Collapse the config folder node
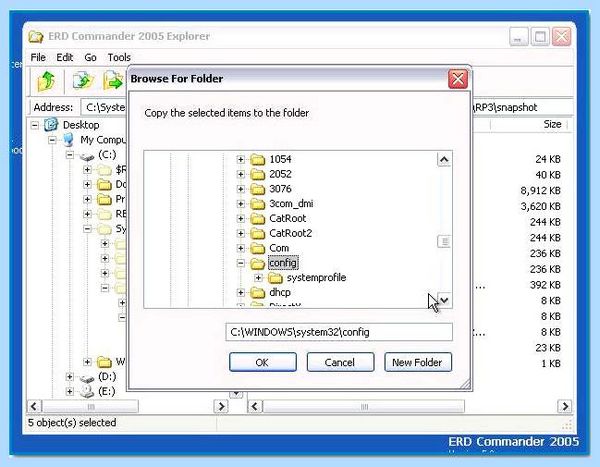Image resolution: width=600 pixels, height=467 pixels. pos(240,263)
